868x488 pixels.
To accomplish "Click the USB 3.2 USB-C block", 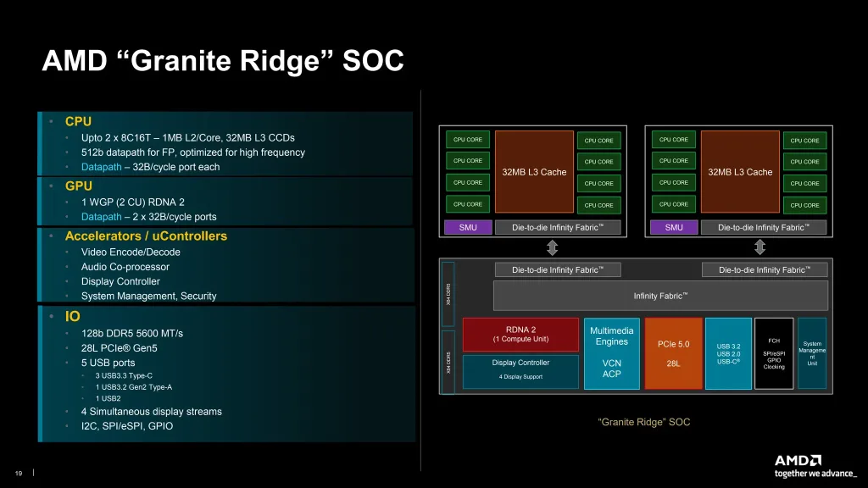I will pos(728,352).
